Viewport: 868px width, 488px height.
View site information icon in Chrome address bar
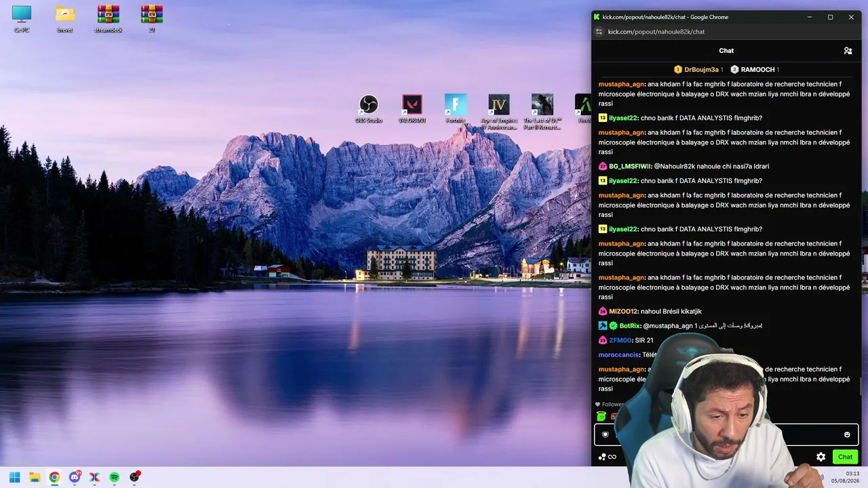point(599,32)
